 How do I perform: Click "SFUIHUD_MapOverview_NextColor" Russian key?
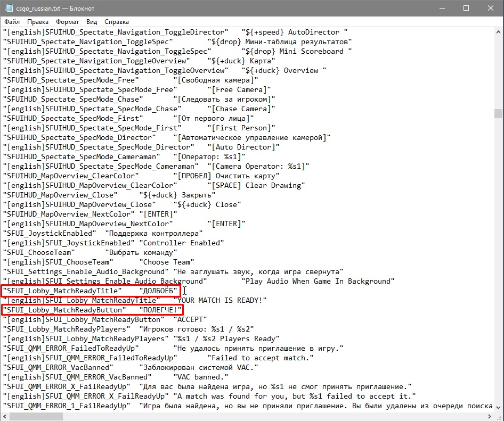(69, 214)
